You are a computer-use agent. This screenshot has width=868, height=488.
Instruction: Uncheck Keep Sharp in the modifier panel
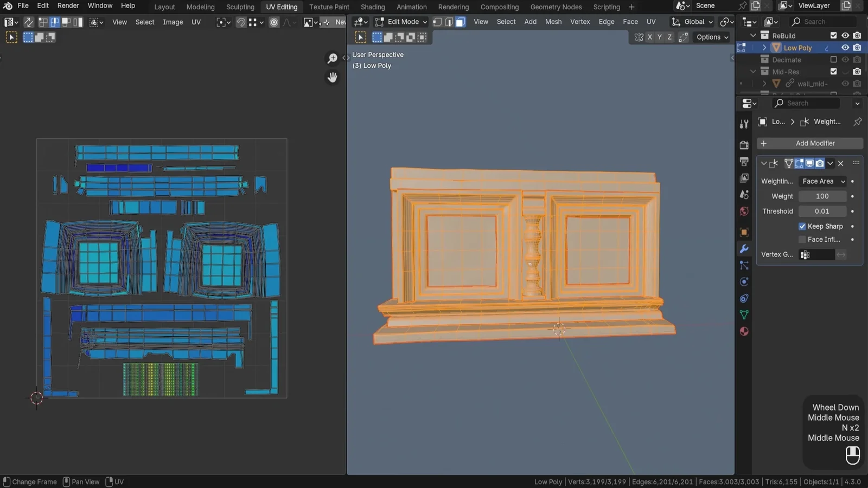point(802,226)
